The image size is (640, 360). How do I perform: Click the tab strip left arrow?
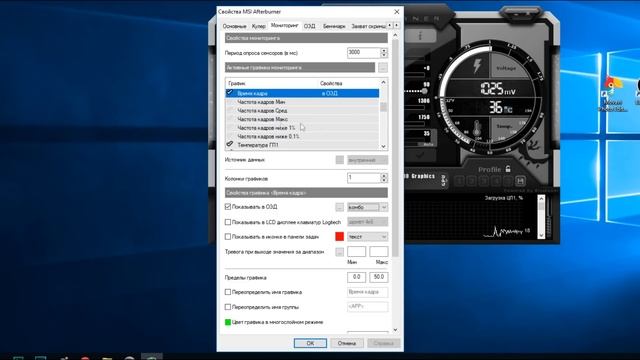tap(390, 25)
